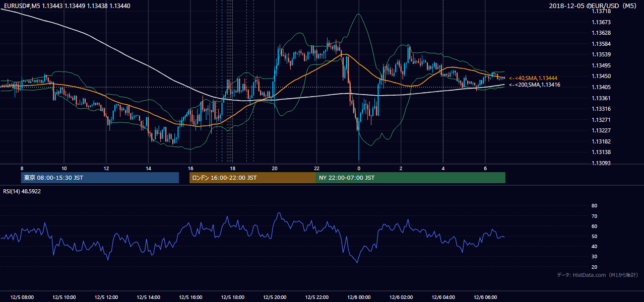644x302 pixels.
Task: Select the 12/5 12:00 bottom time label
Action: click(106, 297)
